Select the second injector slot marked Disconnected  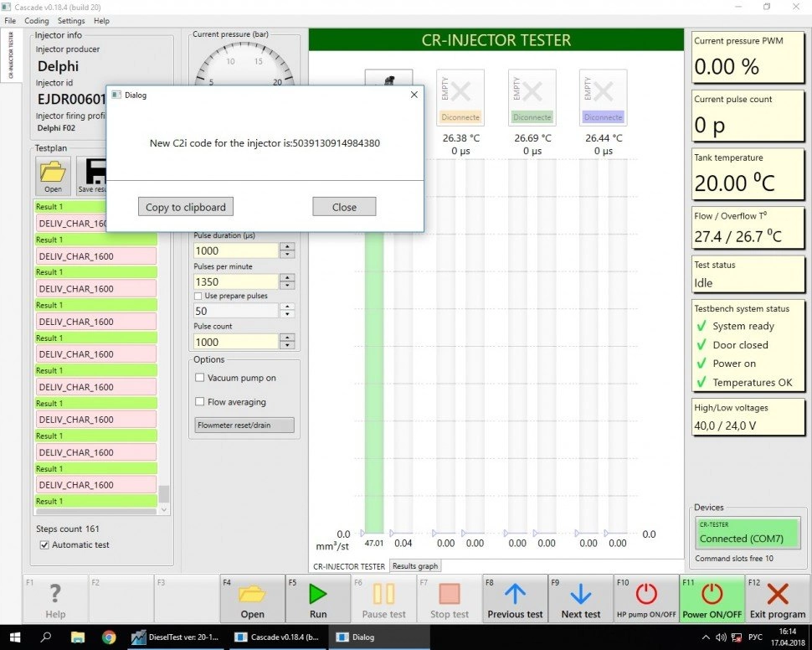point(460,97)
